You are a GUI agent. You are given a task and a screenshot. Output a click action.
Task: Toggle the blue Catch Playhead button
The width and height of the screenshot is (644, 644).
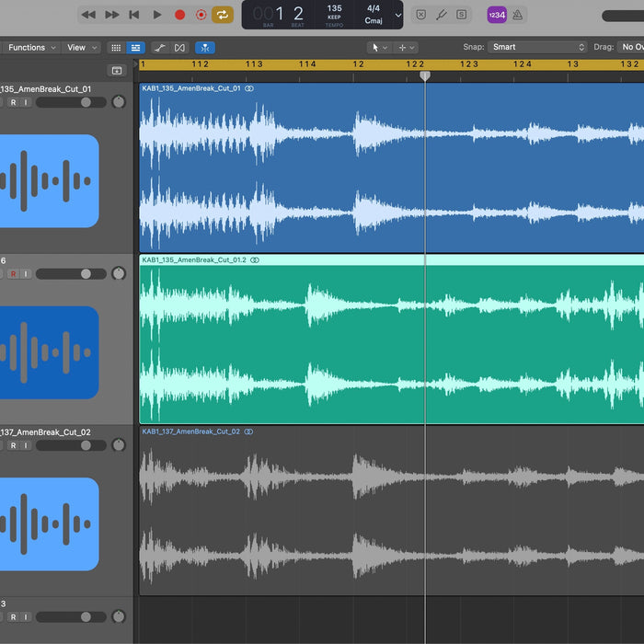point(205,48)
